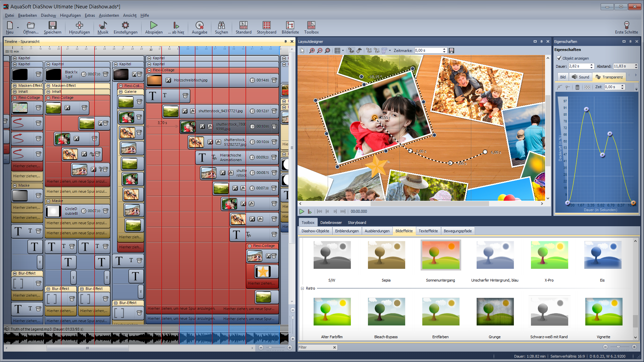This screenshot has width=644, height=362.
Task: Click the Musik toolbar icon
Action: point(103,25)
